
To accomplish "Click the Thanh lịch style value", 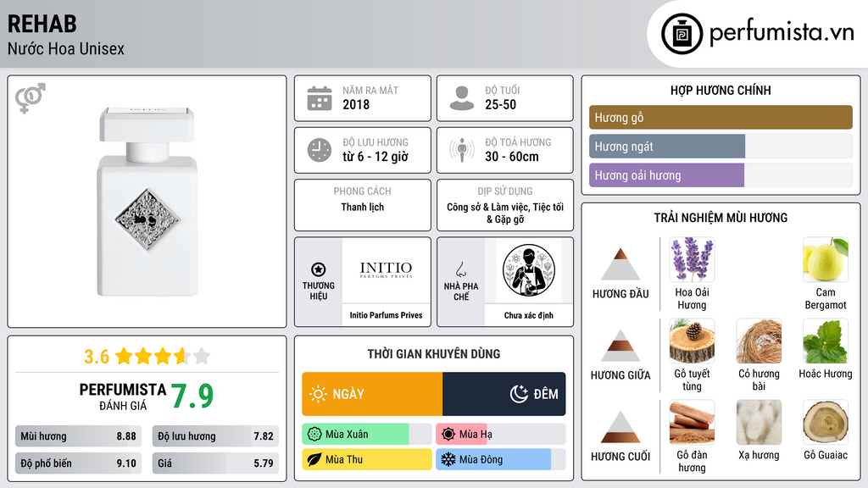I will coord(362,207).
